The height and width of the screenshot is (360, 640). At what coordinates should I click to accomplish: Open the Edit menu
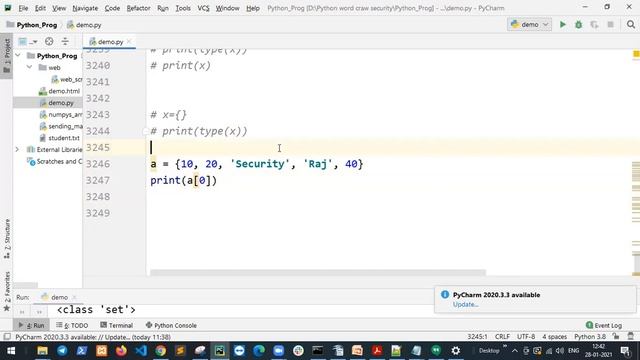coord(40,8)
